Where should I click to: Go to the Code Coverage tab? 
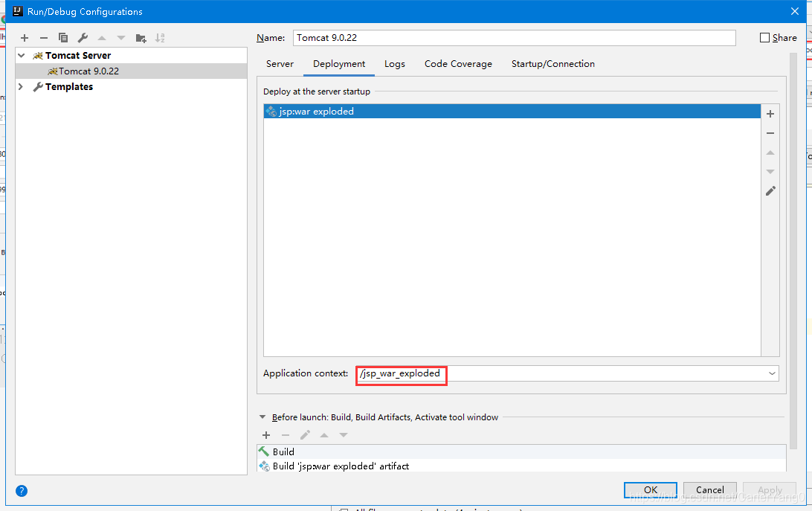coord(458,64)
